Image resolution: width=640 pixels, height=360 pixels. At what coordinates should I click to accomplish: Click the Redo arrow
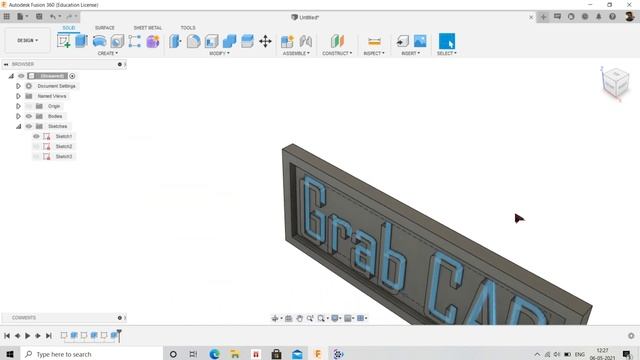[69, 17]
